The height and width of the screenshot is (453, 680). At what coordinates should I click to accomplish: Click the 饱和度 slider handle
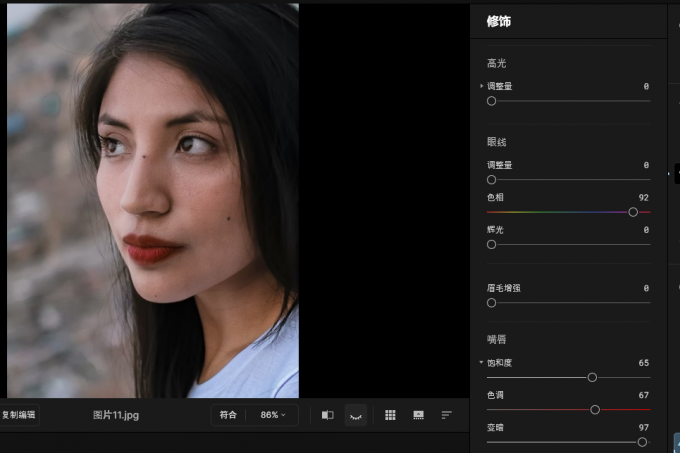click(x=592, y=378)
